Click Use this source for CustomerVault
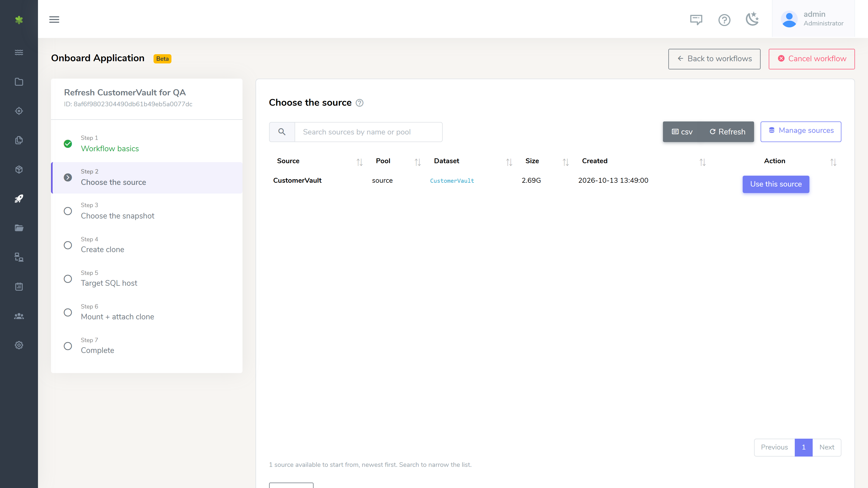This screenshot has width=868, height=488. click(776, 184)
